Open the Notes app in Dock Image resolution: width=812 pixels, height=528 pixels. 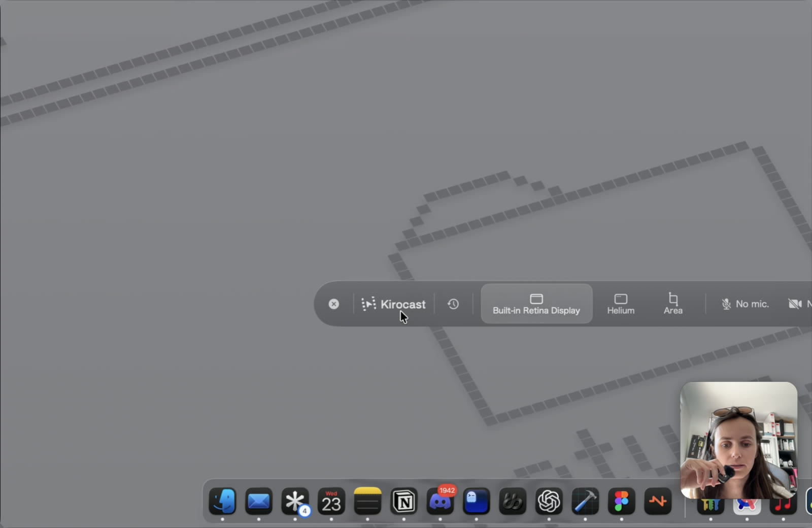click(367, 501)
